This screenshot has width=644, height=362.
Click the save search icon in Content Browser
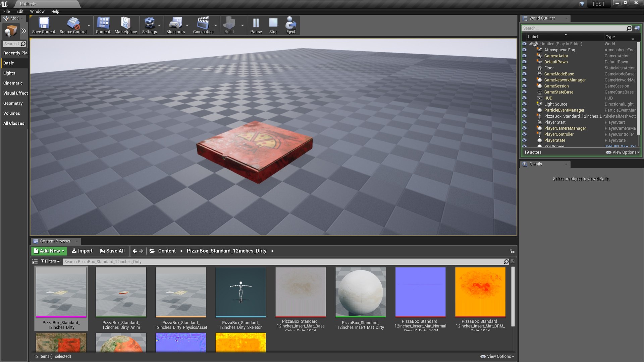[x=512, y=261]
